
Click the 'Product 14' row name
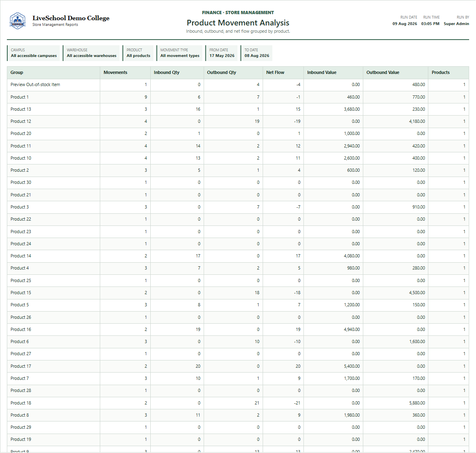point(21,256)
